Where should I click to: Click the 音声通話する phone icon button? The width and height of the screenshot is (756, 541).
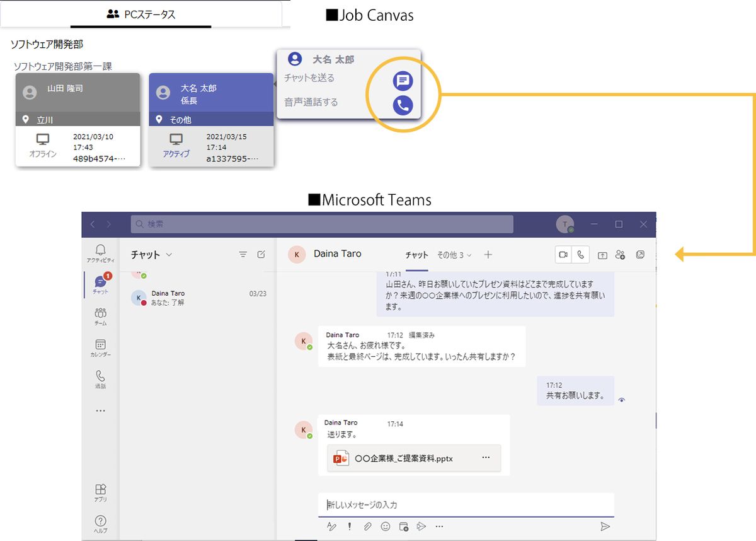pyautogui.click(x=403, y=105)
